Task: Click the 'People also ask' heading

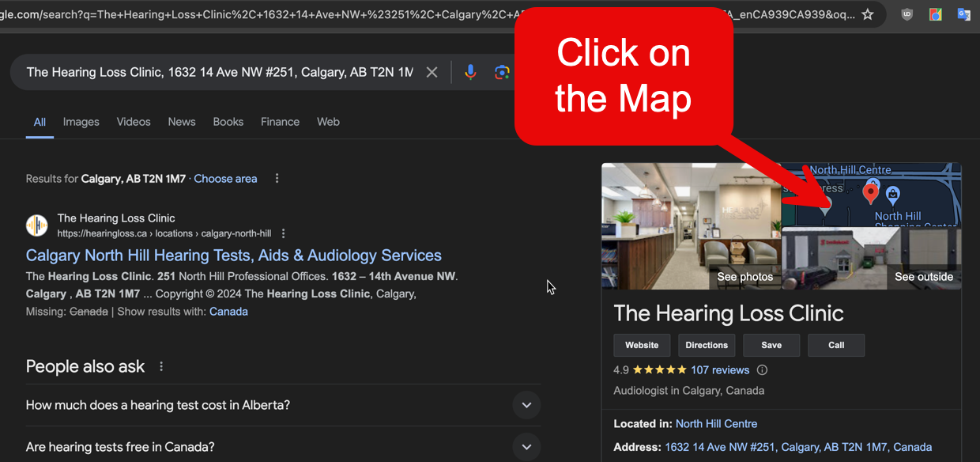Action: point(85,366)
